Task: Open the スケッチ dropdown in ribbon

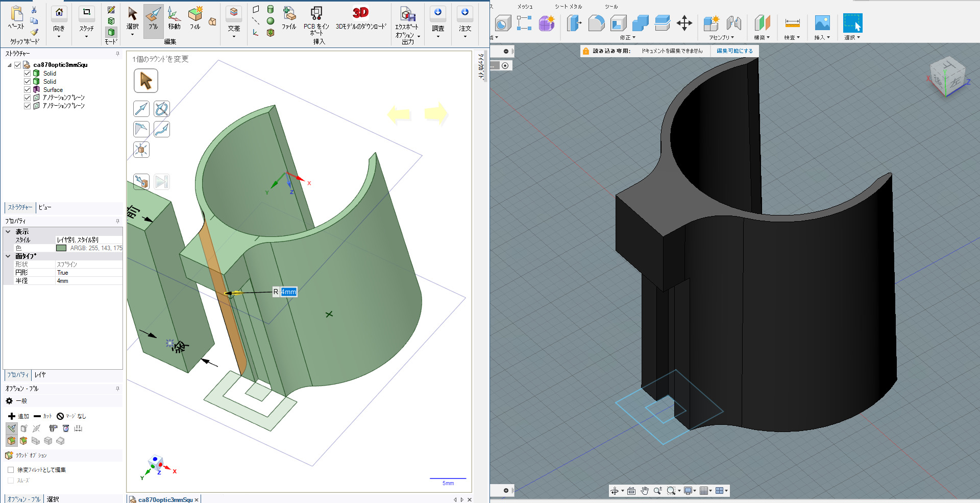Action: (x=86, y=36)
